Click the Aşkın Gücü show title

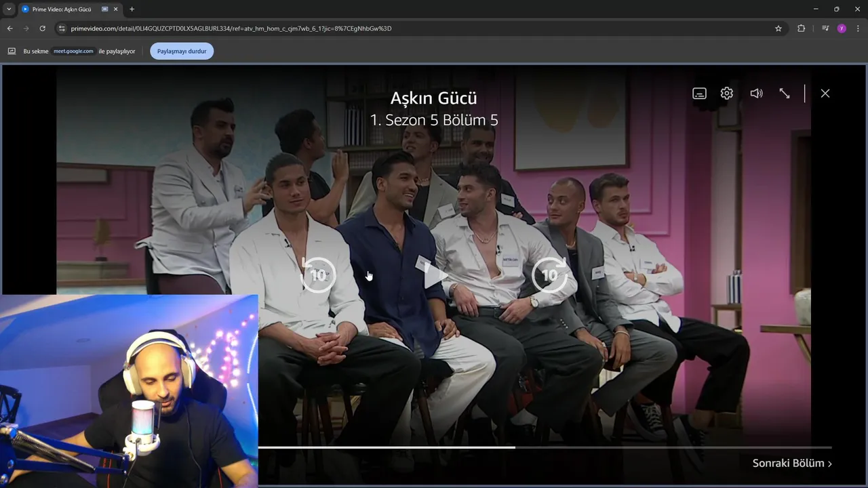434,98
